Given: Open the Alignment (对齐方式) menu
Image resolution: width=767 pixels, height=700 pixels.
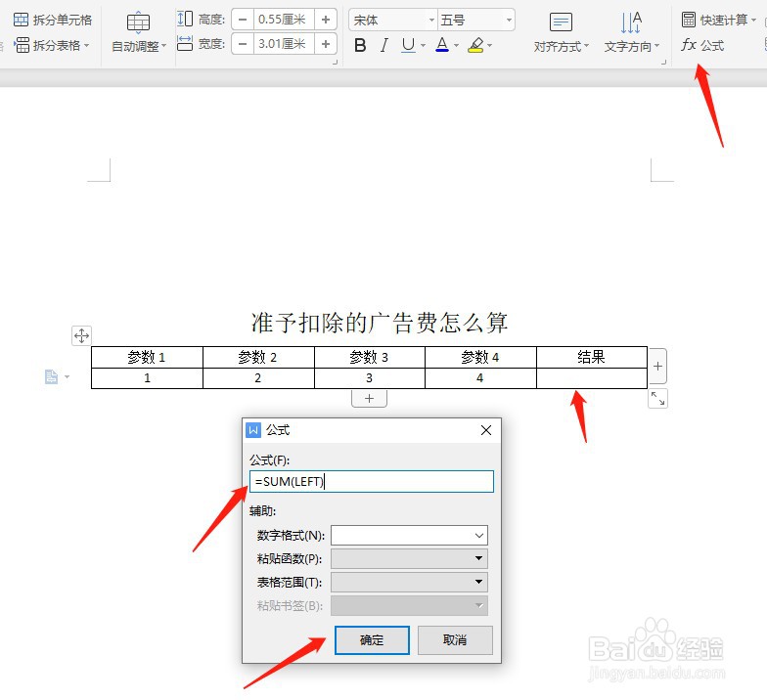Looking at the screenshot, I should tap(562, 32).
